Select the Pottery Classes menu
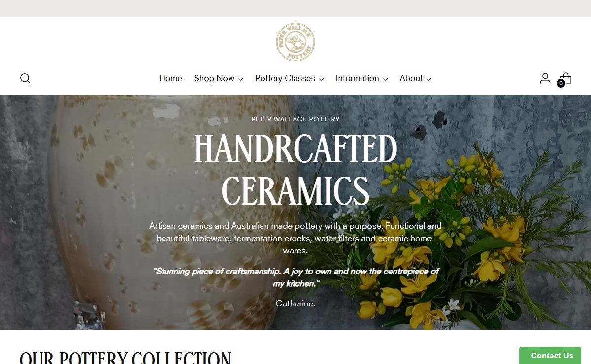Viewport: 591px width, 364px height. point(285,78)
